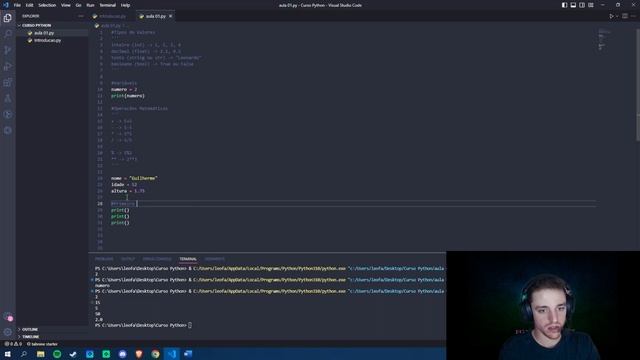Open the Search view in activity bar
The width and height of the screenshot is (640, 360).
pos(8,34)
